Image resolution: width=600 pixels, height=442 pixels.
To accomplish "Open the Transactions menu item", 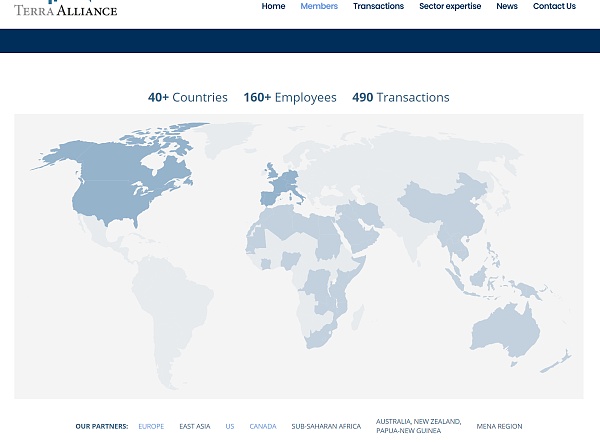I will (x=378, y=6).
